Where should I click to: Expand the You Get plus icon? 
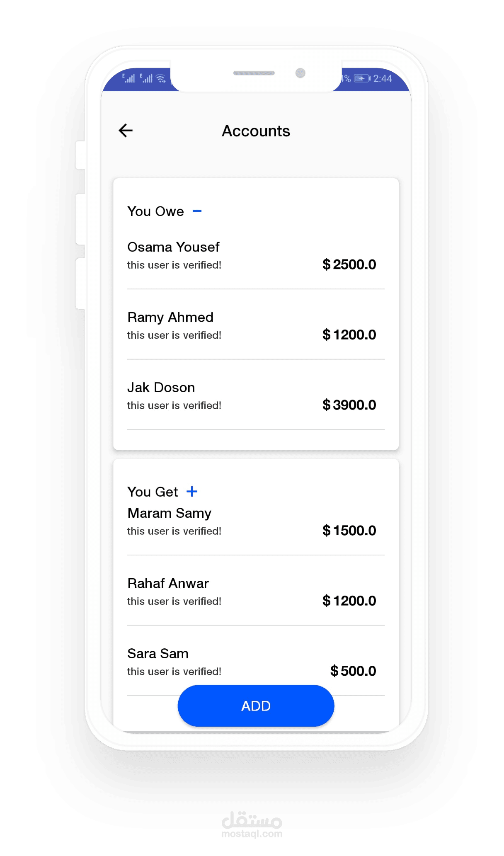[x=192, y=492]
